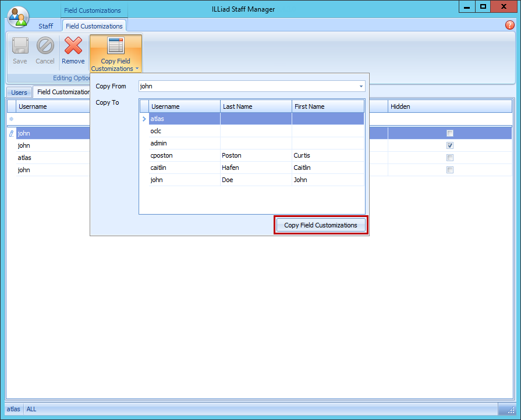Select cposton in the Copy To list

(x=162, y=156)
